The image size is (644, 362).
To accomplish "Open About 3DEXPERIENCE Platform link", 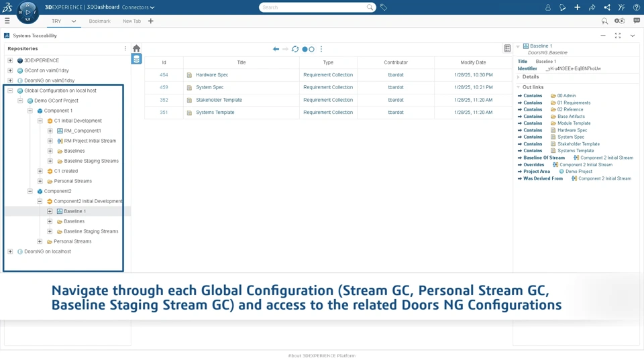I will [x=321, y=356].
